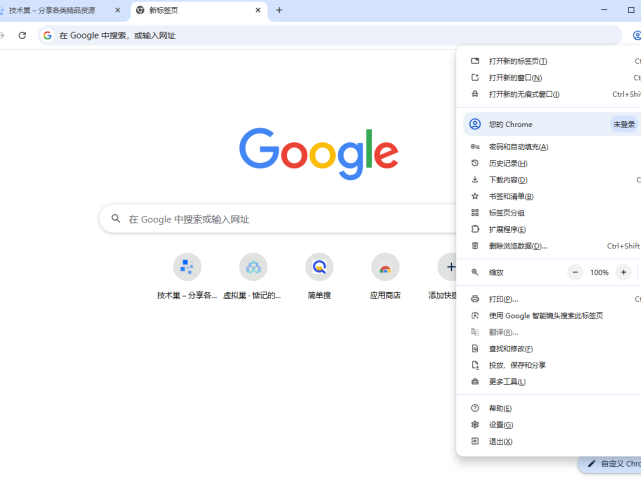Open 历史记录 submenu
The width and height of the screenshot is (641, 480).
coord(549,164)
